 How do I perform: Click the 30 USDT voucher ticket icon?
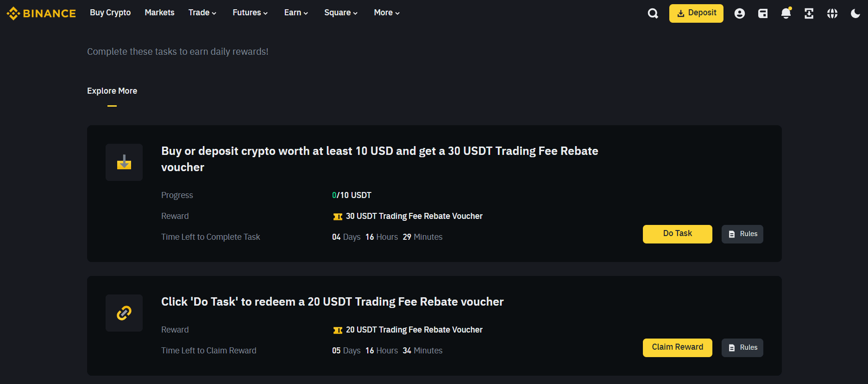coord(338,217)
